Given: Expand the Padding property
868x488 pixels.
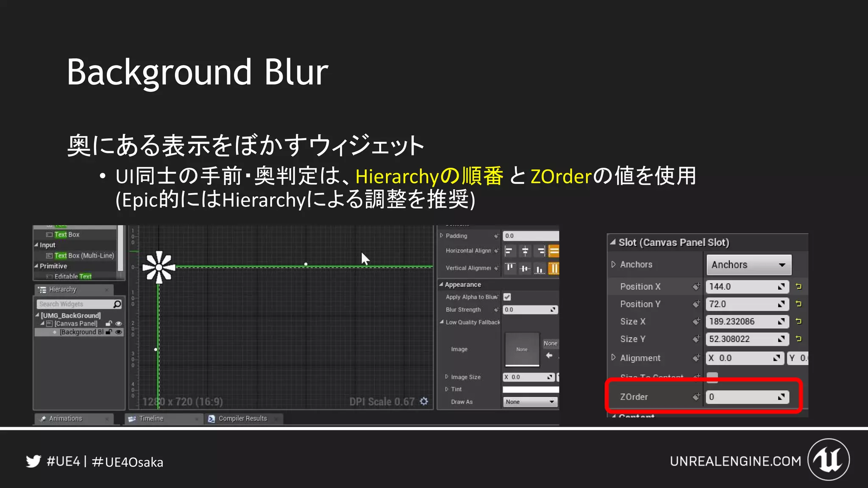Looking at the screenshot, I should click(441, 236).
